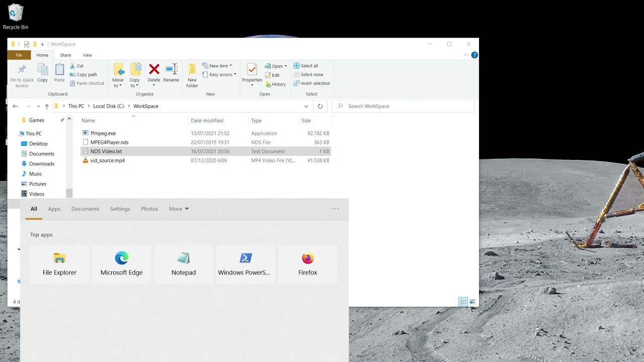Click Invert selection in the ribbon

point(311,83)
